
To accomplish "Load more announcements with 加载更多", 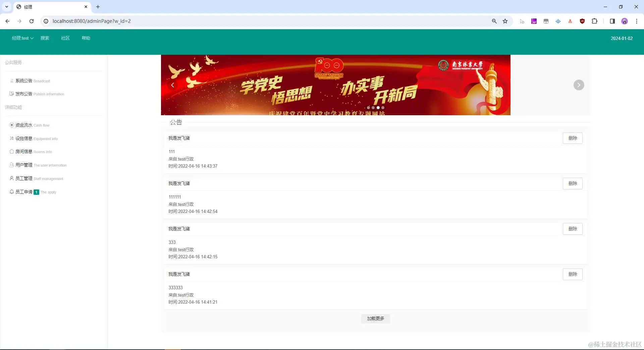I will (x=376, y=319).
